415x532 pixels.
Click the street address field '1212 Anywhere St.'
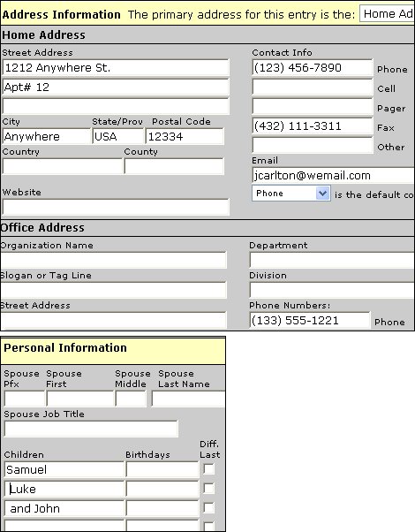pyautogui.click(x=116, y=67)
